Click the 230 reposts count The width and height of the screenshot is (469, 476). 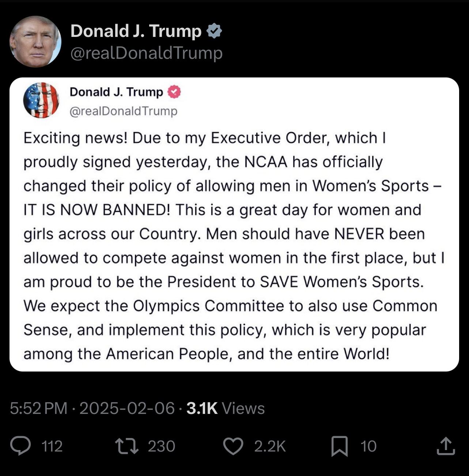point(162,446)
